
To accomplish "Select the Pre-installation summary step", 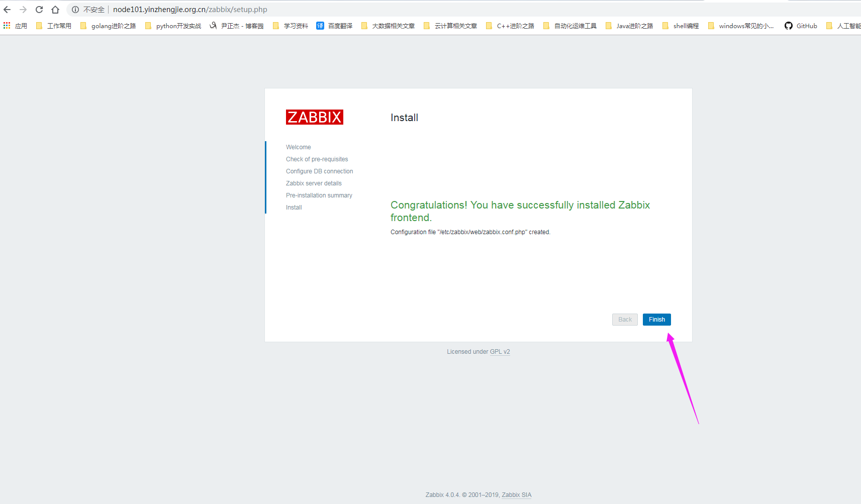I will click(x=319, y=195).
